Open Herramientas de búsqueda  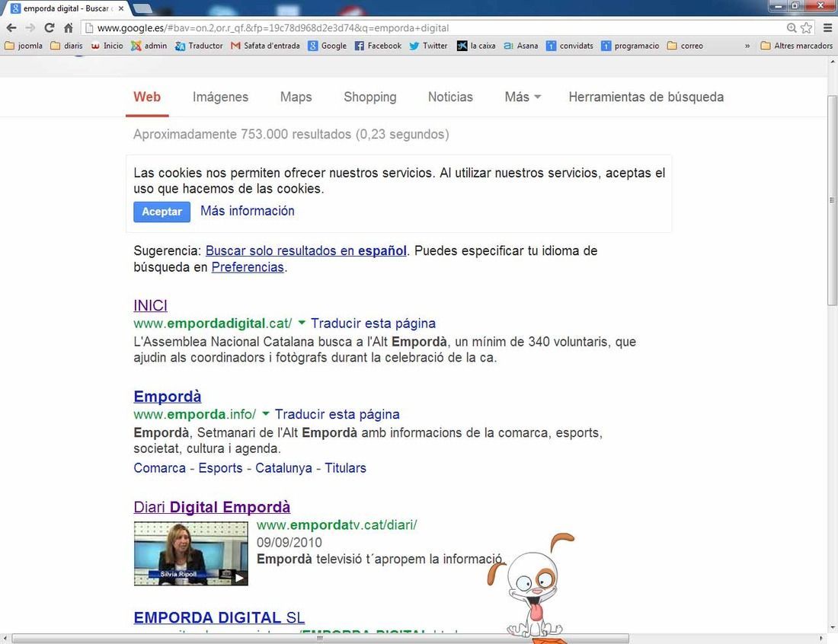tap(646, 97)
